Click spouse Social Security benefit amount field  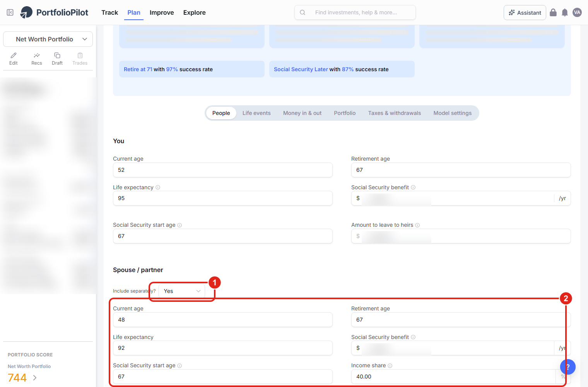click(461, 348)
